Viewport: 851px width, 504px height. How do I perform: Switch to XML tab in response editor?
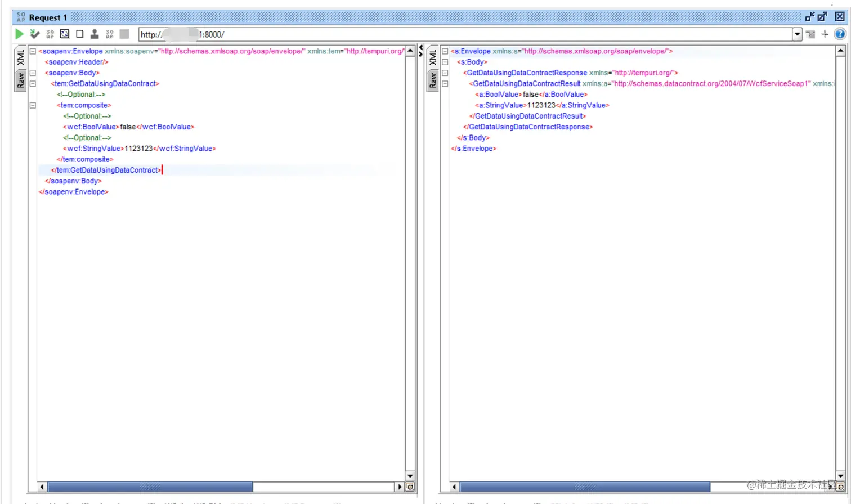point(433,57)
